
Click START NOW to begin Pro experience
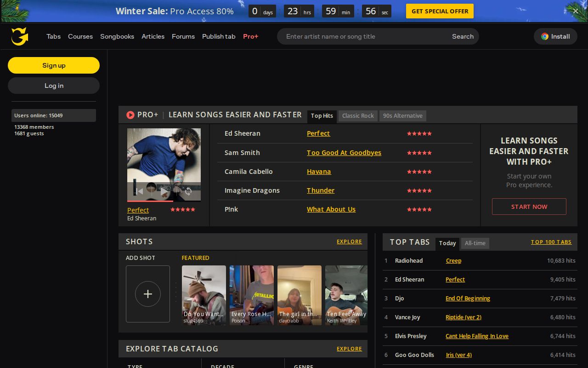pos(529,207)
